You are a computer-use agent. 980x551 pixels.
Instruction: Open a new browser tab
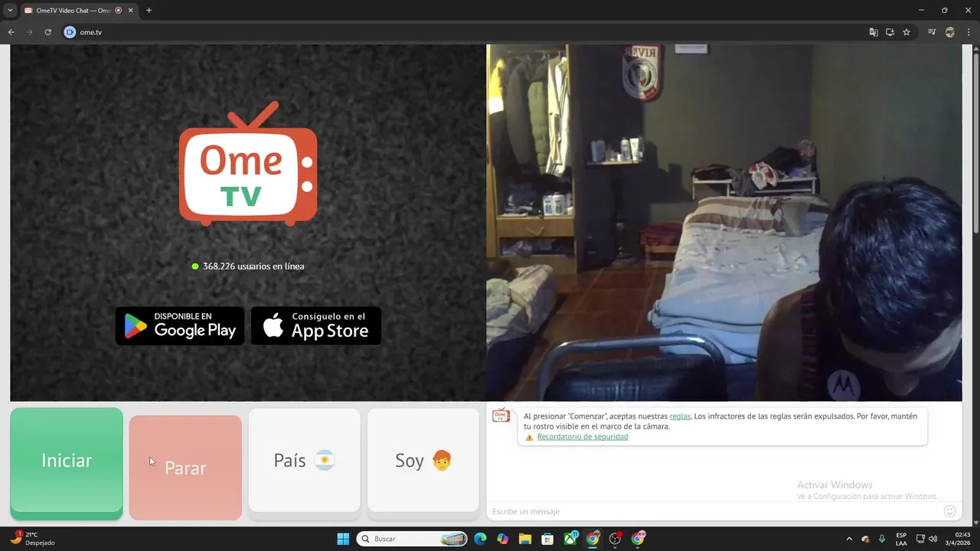(x=149, y=11)
